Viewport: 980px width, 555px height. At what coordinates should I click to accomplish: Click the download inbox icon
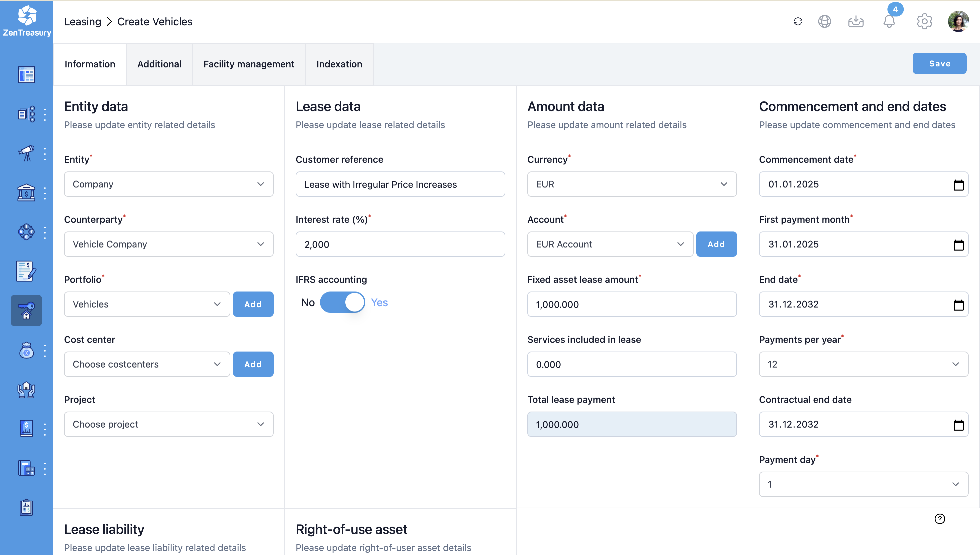pyautogui.click(x=855, y=21)
